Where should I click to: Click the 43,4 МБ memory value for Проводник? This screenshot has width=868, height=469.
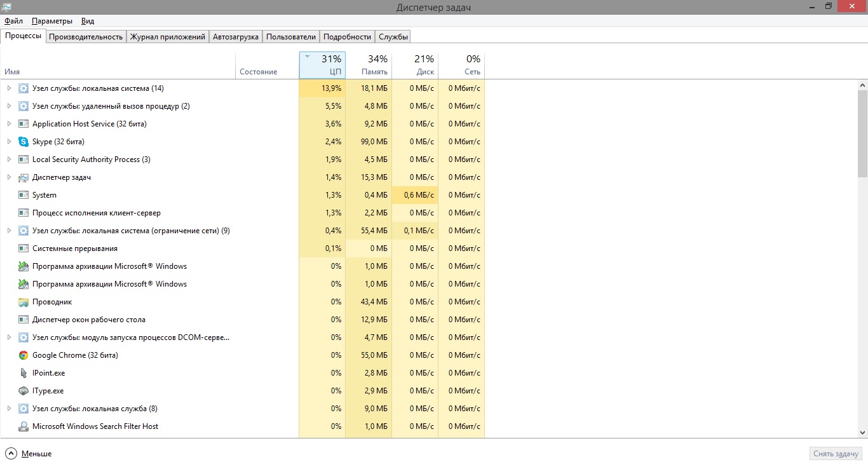pyautogui.click(x=373, y=302)
